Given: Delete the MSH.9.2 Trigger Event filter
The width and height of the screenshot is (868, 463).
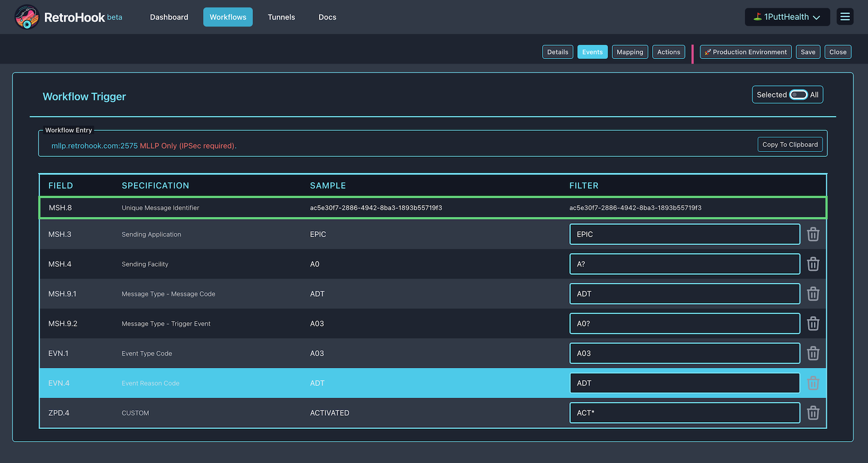Looking at the screenshot, I should 813,324.
